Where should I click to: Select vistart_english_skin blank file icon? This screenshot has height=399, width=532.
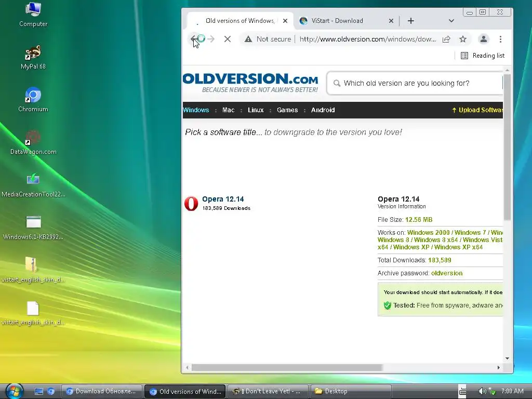tap(33, 313)
